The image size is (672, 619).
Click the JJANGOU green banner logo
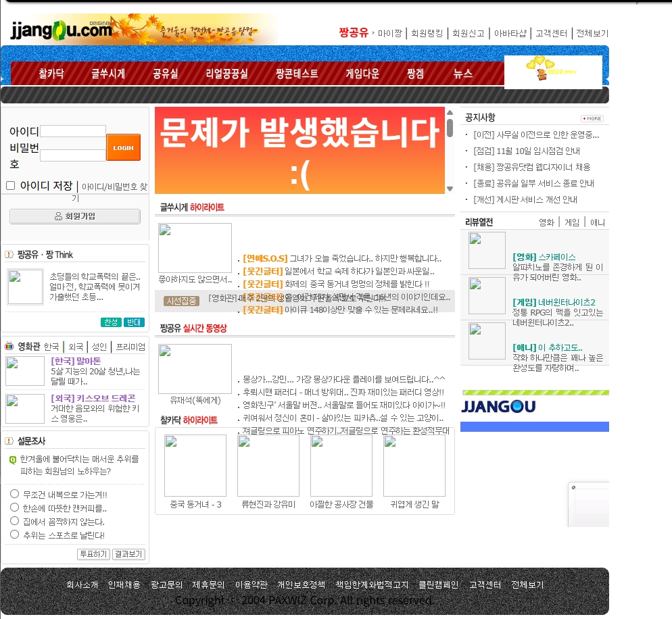point(500,407)
